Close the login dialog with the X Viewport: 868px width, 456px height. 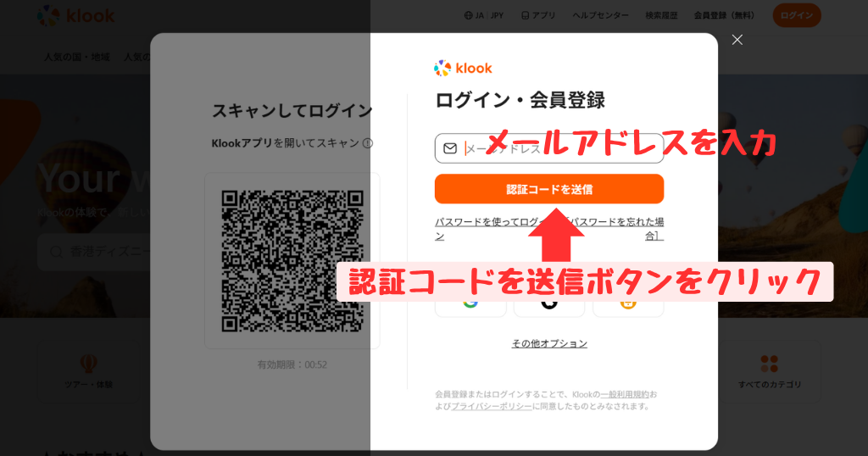click(737, 39)
